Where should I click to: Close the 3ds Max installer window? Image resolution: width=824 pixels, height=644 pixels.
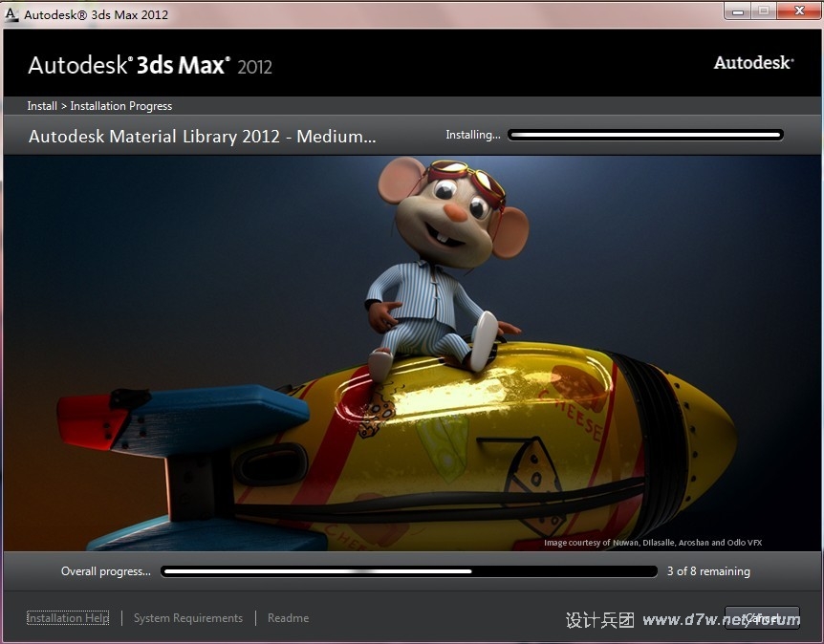[799, 11]
